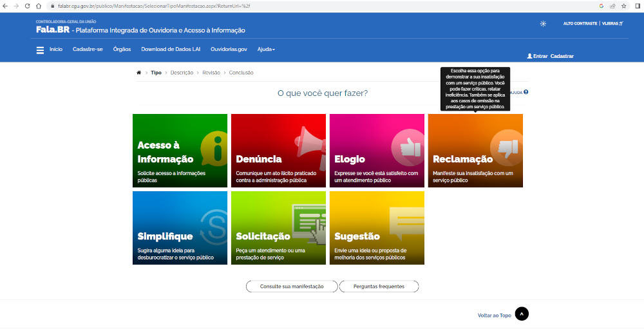Select the Revisão breadcrumb step
This screenshot has width=644, height=329.
click(x=211, y=73)
